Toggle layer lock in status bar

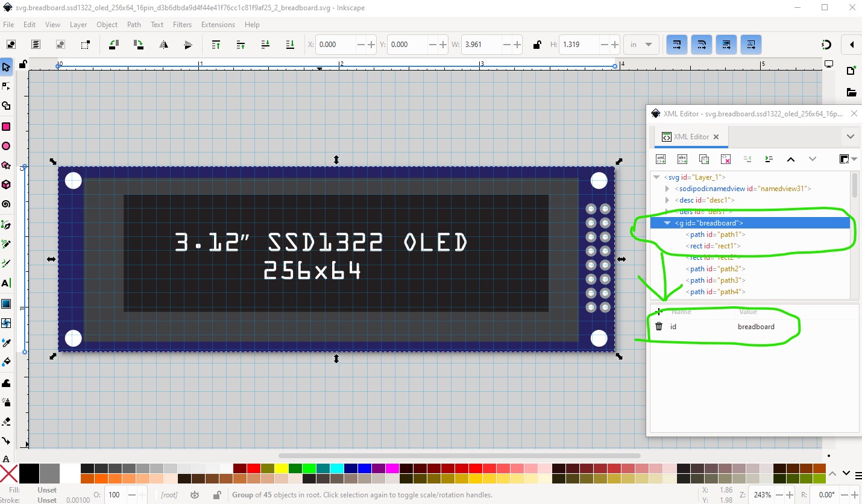tap(216, 495)
